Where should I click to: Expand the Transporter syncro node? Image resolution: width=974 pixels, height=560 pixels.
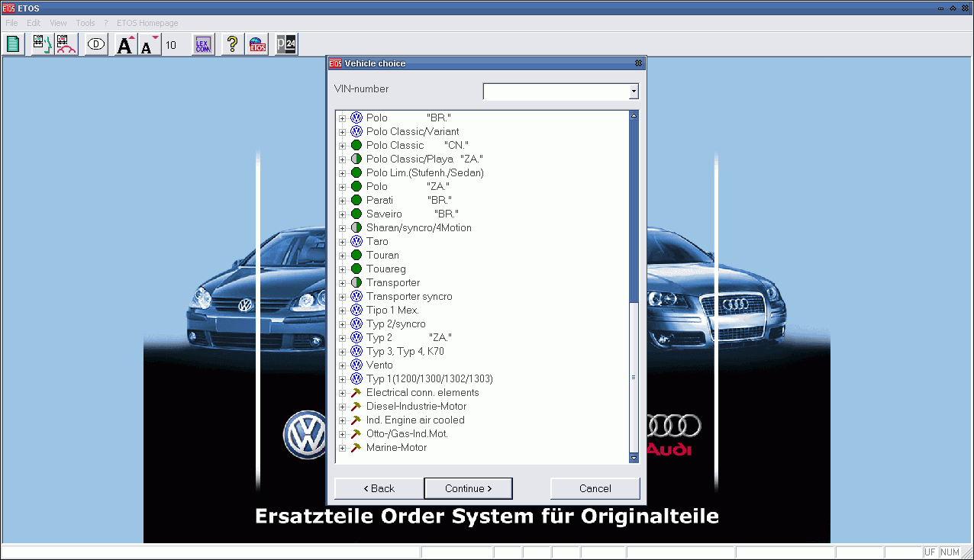342,297
